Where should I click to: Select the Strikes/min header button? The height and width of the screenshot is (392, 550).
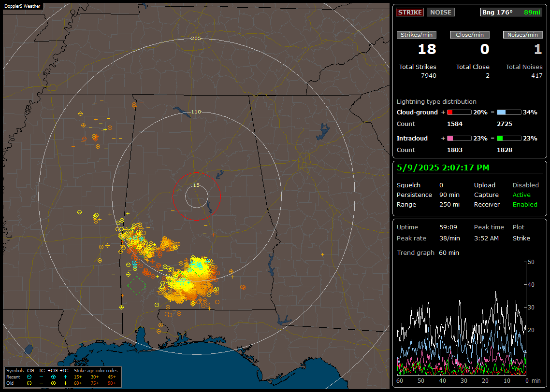coord(417,35)
